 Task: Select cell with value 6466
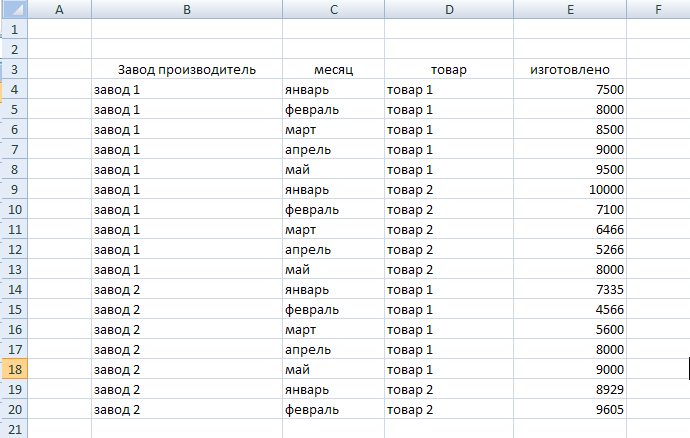coord(570,229)
